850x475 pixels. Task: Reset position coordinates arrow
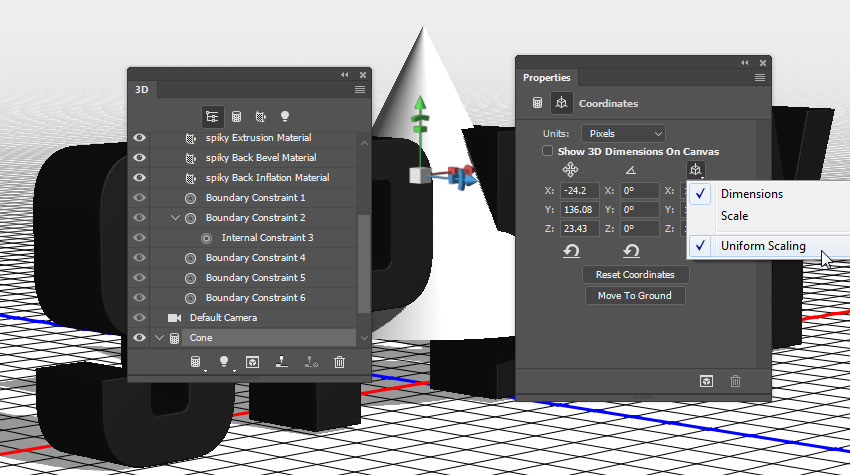(x=571, y=251)
